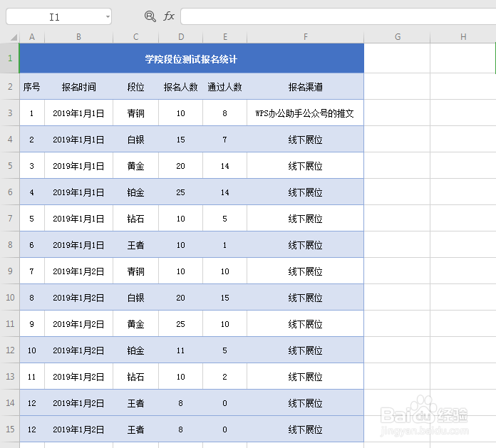Select 王者 cell in row 14
The height and width of the screenshot is (448, 496).
135,403
